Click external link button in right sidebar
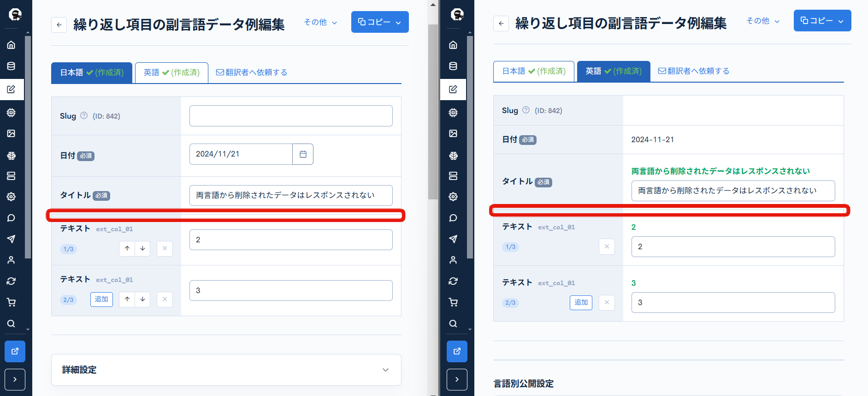Image resolution: width=868 pixels, height=396 pixels. [457, 351]
